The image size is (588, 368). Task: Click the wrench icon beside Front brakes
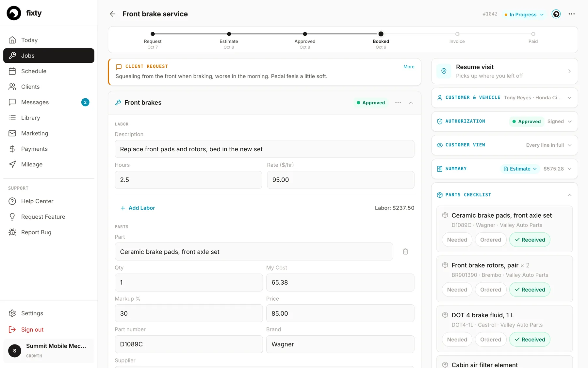[x=118, y=103]
